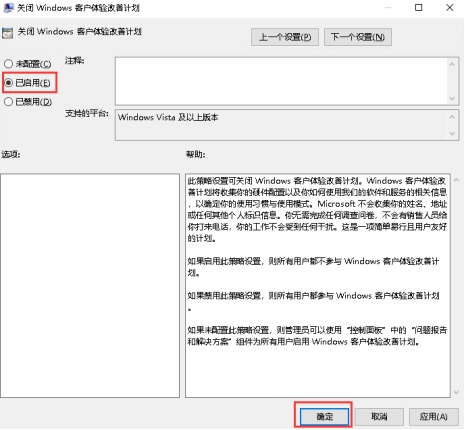Screen dimensions: 465x430
Task: Click the 取消 cancel button
Action: (379, 416)
